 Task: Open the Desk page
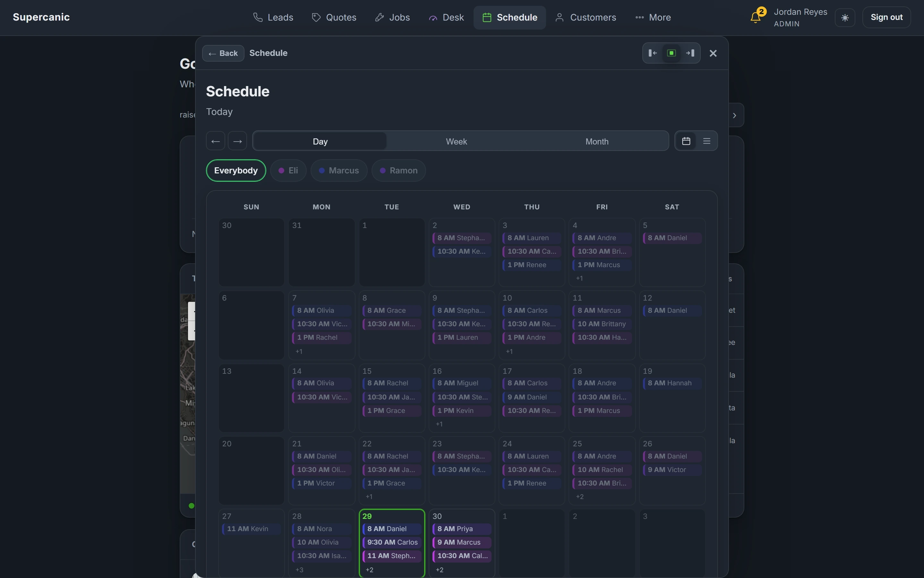446,18
